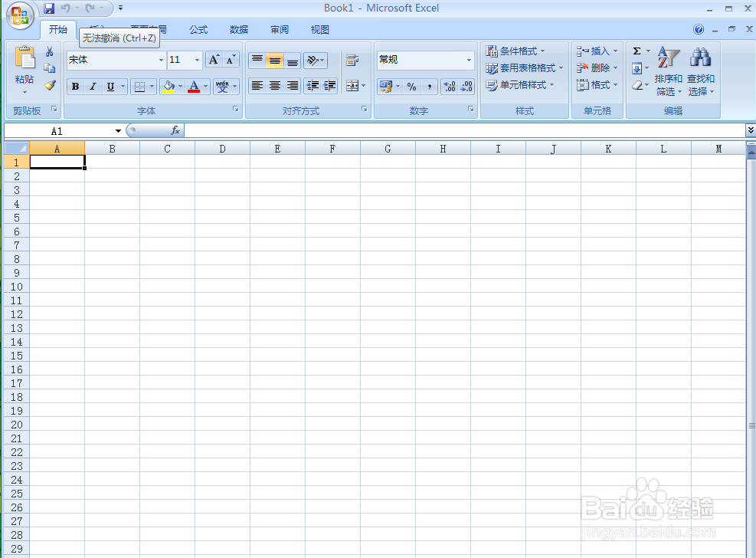
Task: Expand Format as Table (套用表格格式) menu
Action: [x=525, y=68]
